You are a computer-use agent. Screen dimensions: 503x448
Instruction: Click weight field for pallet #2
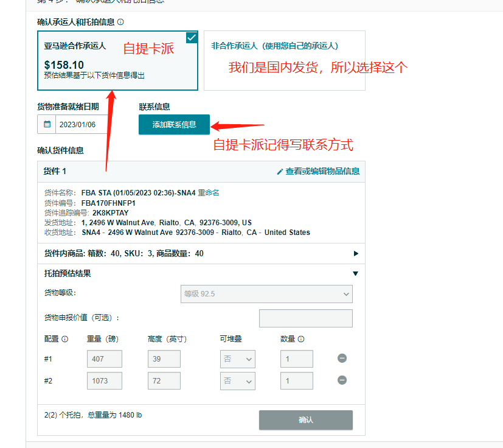pos(105,381)
